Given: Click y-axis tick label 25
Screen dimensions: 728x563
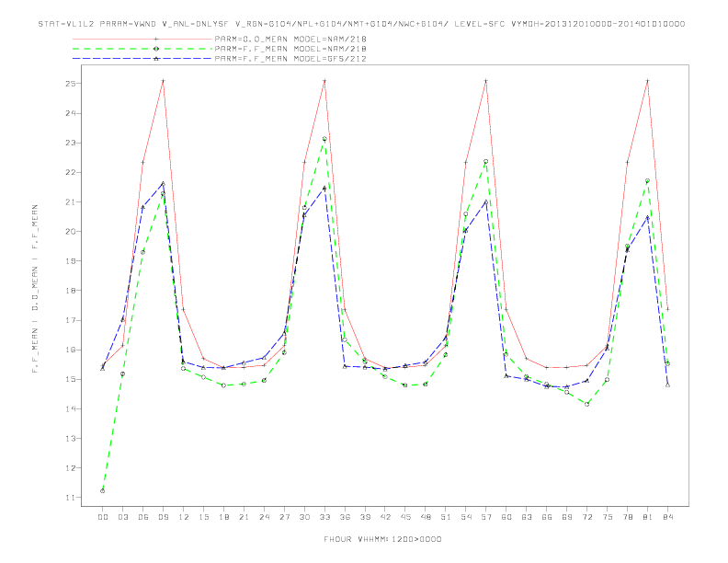Looking at the screenshot, I should [x=71, y=84].
